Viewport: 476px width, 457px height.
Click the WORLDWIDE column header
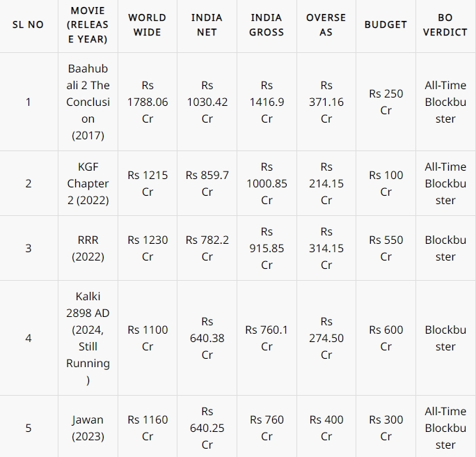pos(147,24)
